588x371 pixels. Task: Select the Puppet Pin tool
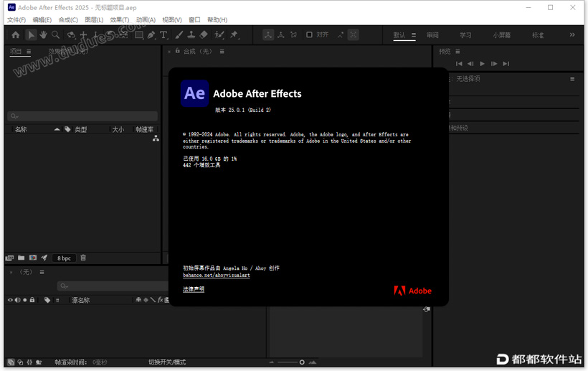(x=234, y=35)
